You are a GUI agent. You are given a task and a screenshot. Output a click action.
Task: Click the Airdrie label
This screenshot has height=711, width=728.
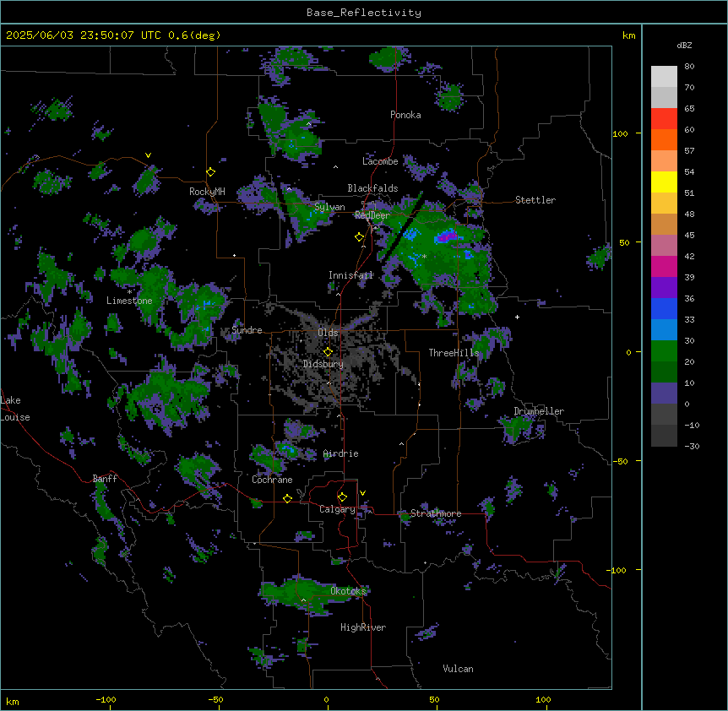(x=340, y=453)
